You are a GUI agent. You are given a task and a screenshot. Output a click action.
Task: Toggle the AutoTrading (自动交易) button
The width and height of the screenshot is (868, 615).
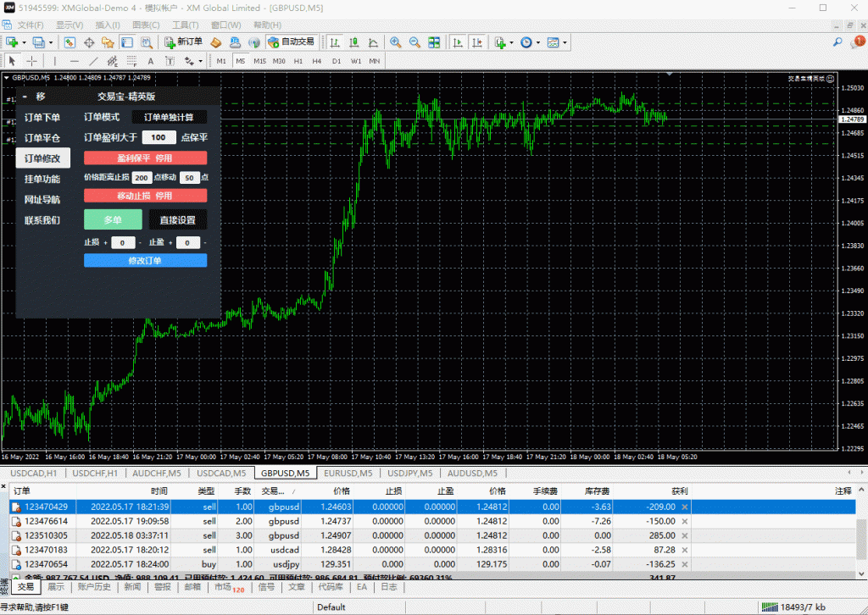[291, 42]
